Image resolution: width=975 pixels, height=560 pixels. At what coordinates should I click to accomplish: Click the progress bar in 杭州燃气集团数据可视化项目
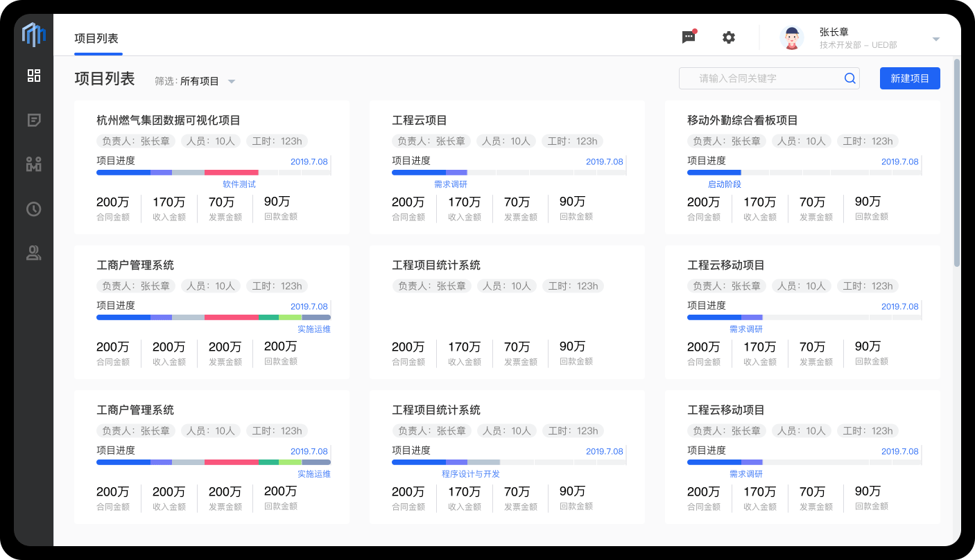coord(214,172)
